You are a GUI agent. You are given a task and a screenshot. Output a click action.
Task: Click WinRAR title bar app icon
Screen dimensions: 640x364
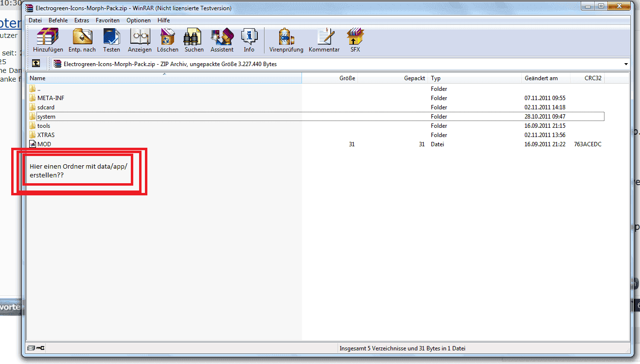[30, 8]
